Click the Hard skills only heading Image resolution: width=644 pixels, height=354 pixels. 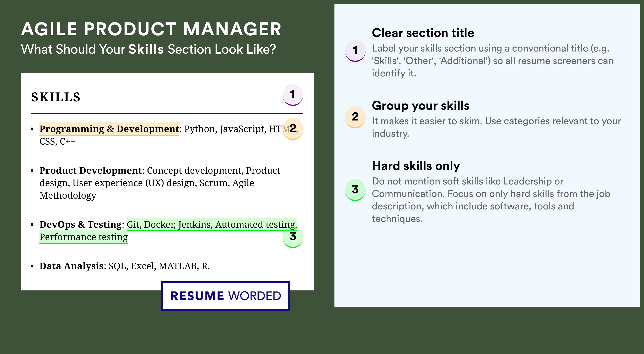coord(416,166)
